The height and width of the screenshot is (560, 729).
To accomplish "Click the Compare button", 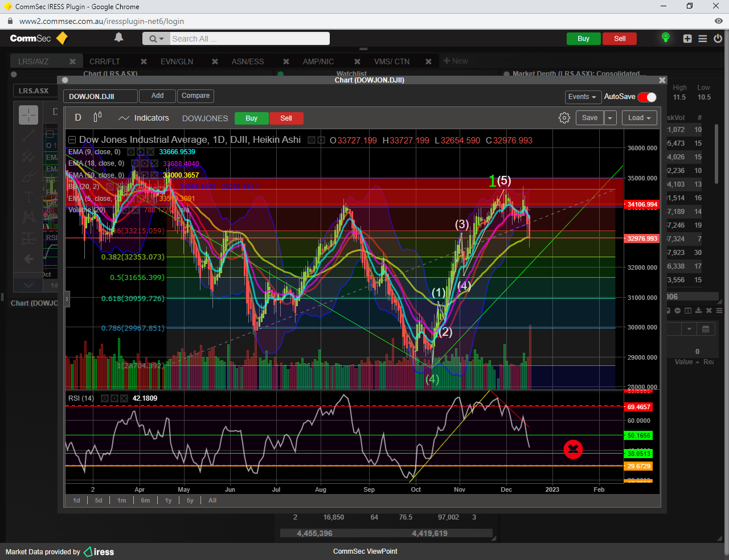I will pyautogui.click(x=195, y=96).
